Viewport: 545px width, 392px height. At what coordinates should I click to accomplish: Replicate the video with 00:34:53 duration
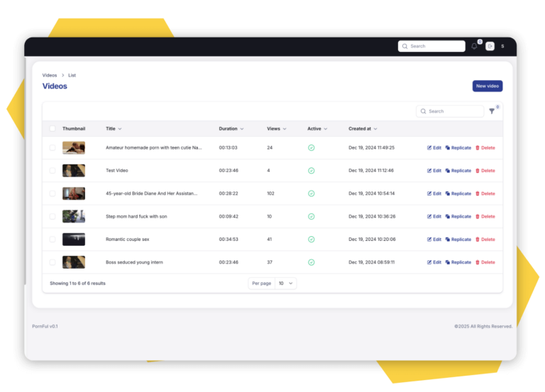tap(458, 240)
